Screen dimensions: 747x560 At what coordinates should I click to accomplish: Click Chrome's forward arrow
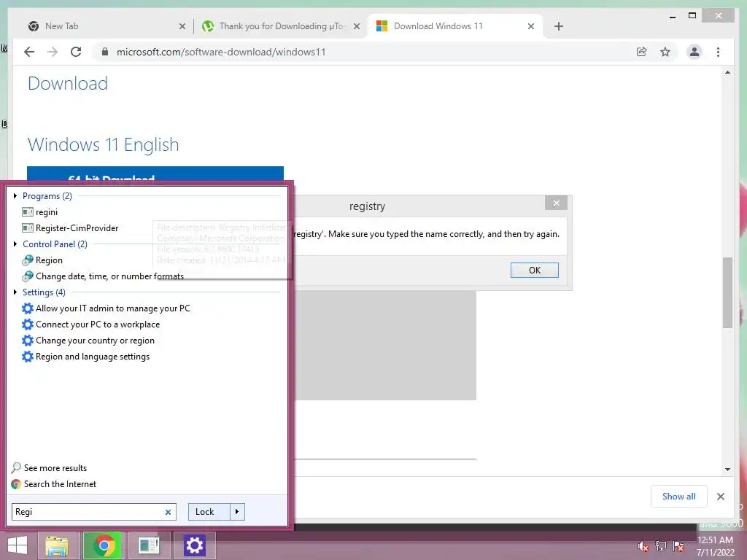(53, 52)
